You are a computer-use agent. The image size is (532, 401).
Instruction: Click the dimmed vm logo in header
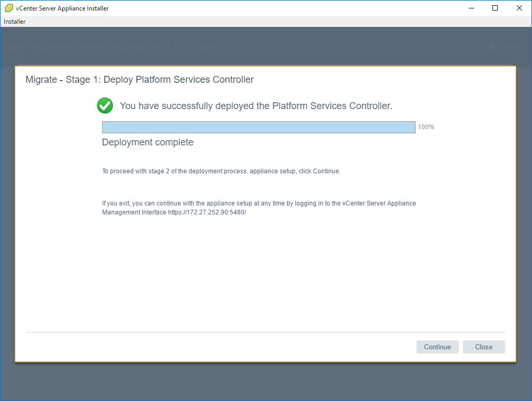pyautogui.click(x=15, y=47)
